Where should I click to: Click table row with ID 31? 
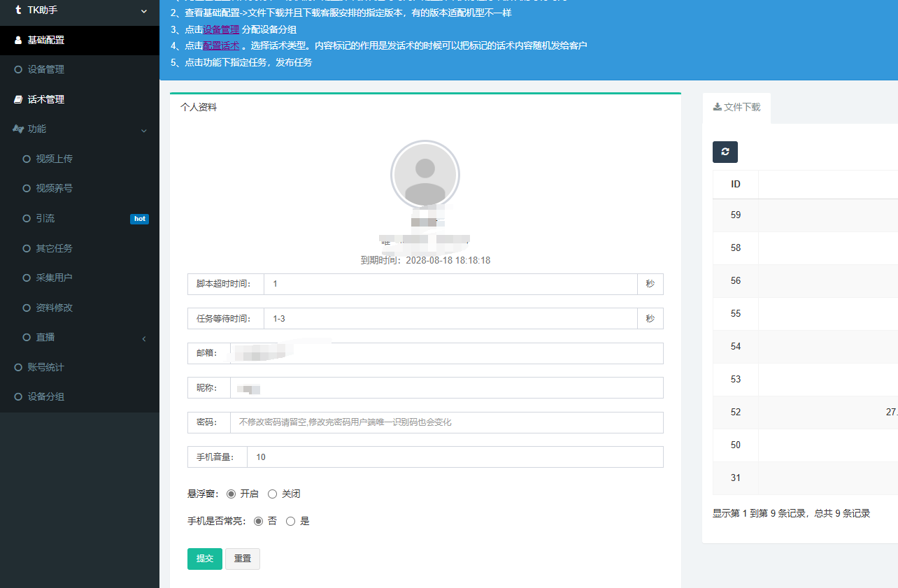[x=806, y=478]
